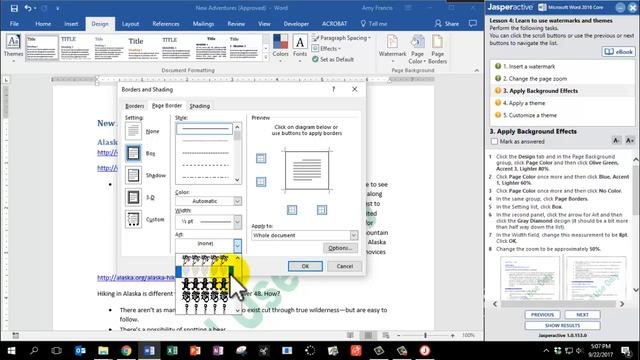Open File Explorer from the taskbar
The image size is (640, 360).
[x=103, y=351]
